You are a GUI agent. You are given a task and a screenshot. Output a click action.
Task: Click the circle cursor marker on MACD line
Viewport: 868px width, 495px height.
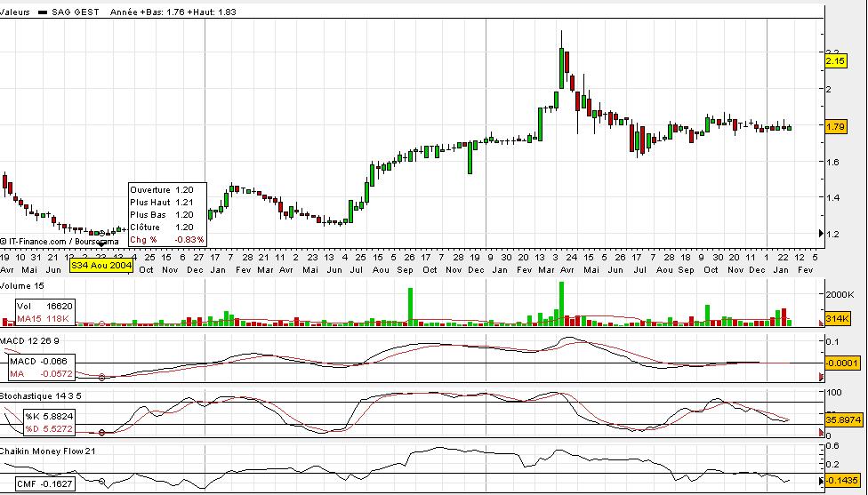(101, 378)
